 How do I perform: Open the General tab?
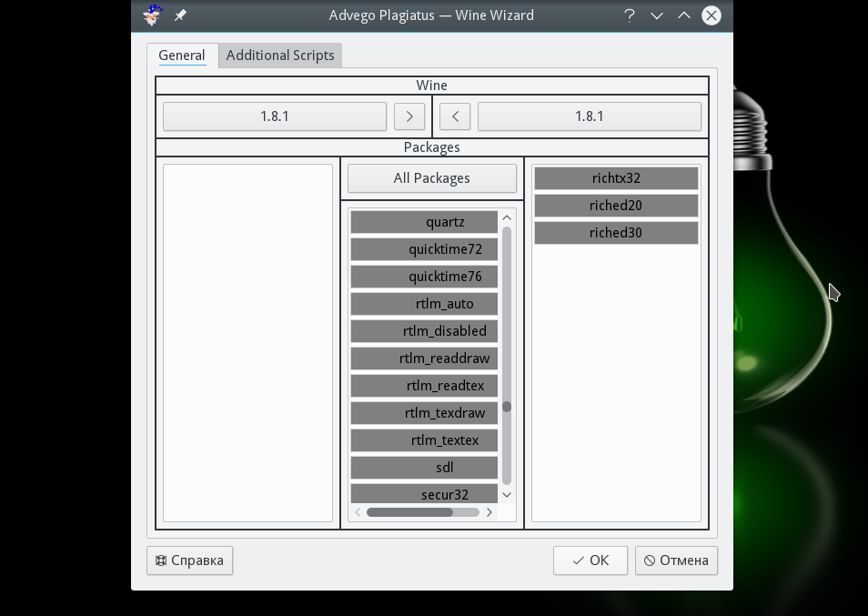[182, 56]
